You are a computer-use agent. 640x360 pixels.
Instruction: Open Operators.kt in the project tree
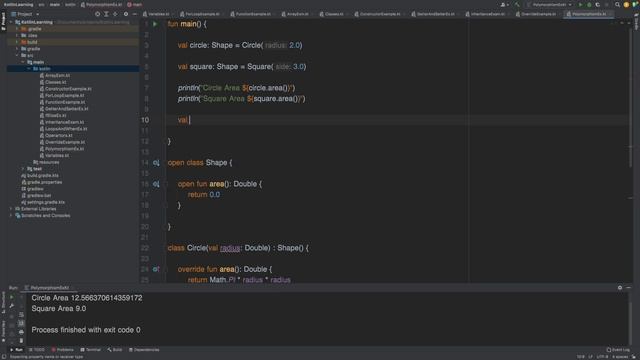coord(58,136)
